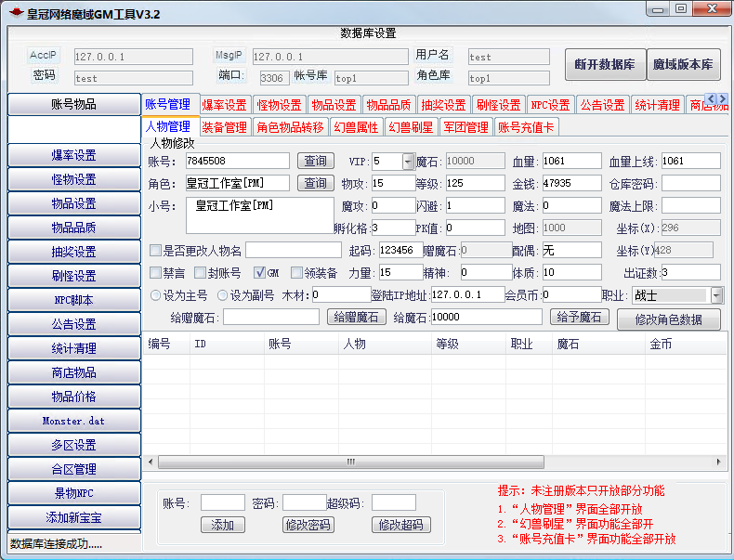Select Monster.dat in the left sidebar

pyautogui.click(x=73, y=421)
